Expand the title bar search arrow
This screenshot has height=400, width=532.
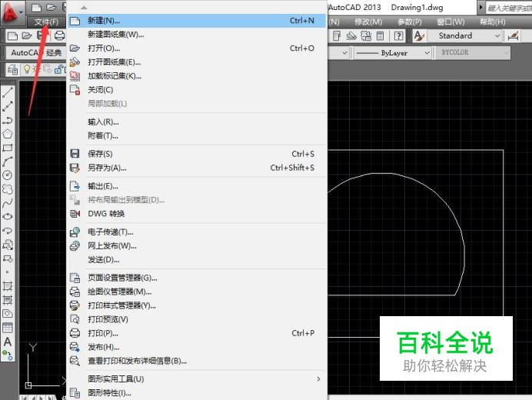[x=480, y=7]
